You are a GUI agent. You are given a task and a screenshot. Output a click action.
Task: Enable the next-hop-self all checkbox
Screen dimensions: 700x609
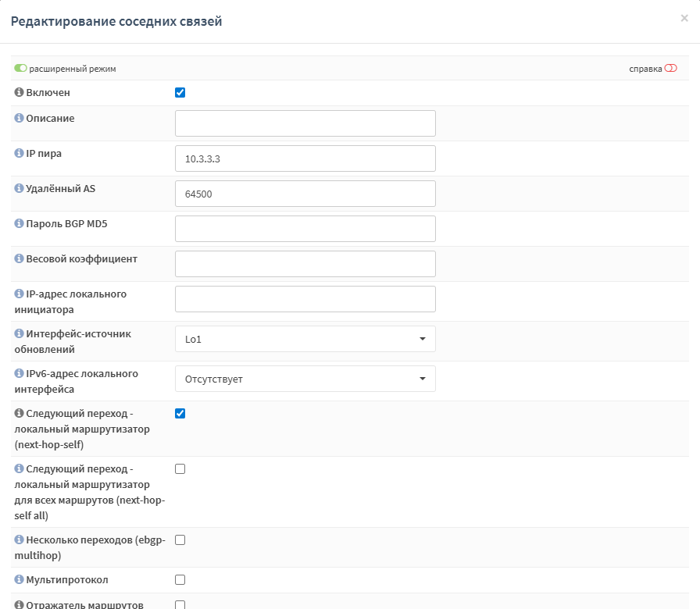pyautogui.click(x=180, y=469)
